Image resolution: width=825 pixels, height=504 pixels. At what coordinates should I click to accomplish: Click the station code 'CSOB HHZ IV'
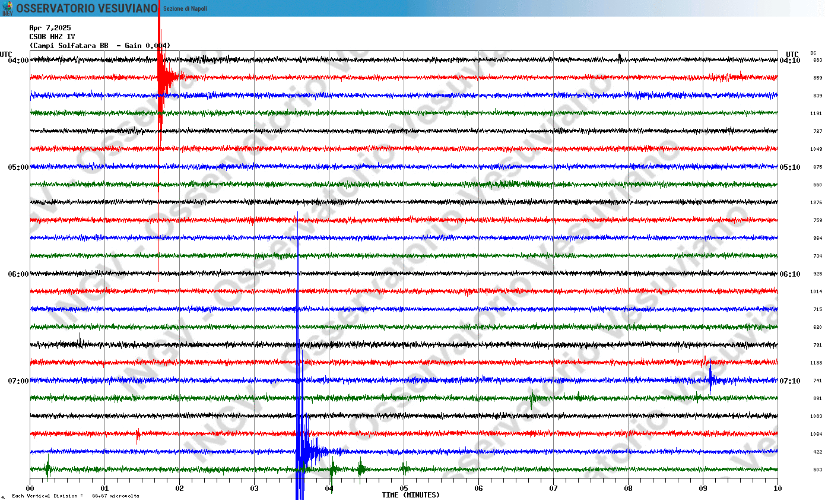[x=52, y=37]
